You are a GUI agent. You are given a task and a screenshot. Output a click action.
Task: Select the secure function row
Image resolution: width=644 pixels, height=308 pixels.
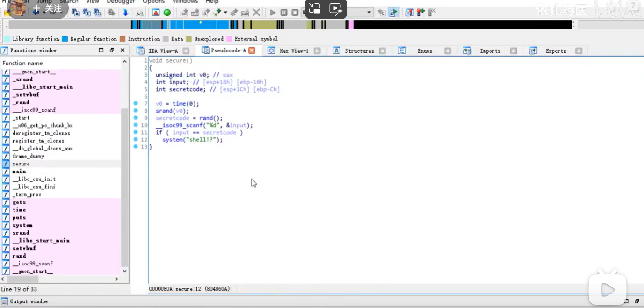click(61, 164)
